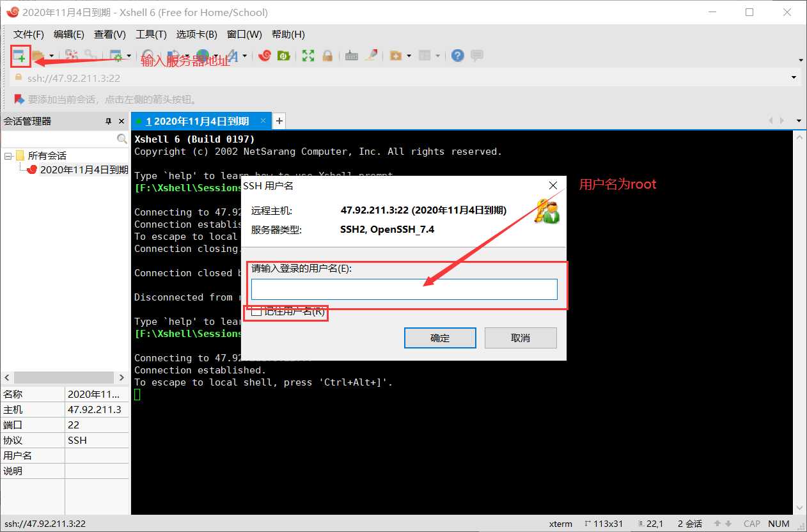This screenshot has width=807, height=532.
Task: Open the virtual keyboard icon
Action: (x=351, y=56)
